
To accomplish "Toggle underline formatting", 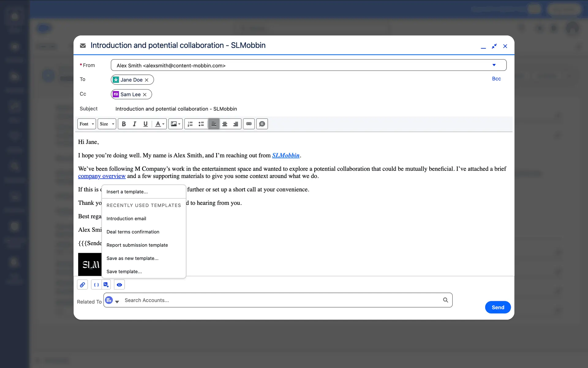I will point(145,124).
